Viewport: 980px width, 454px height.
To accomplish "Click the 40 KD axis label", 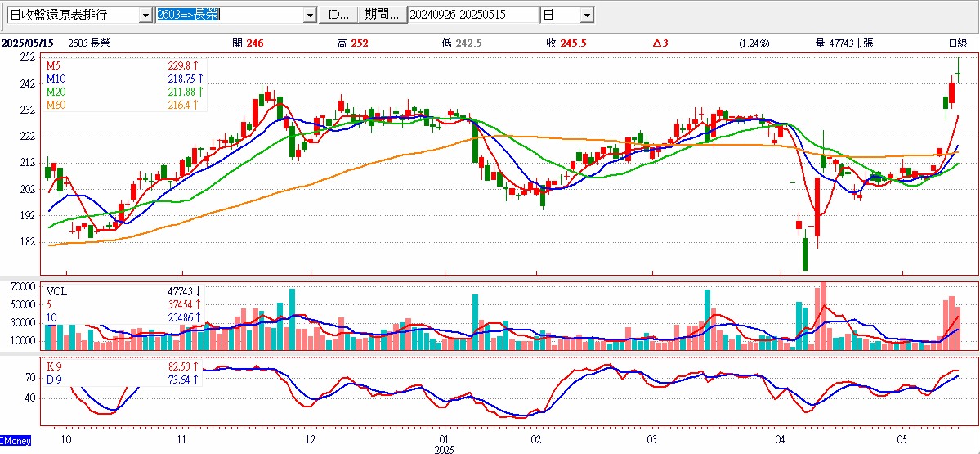I will pos(29,398).
